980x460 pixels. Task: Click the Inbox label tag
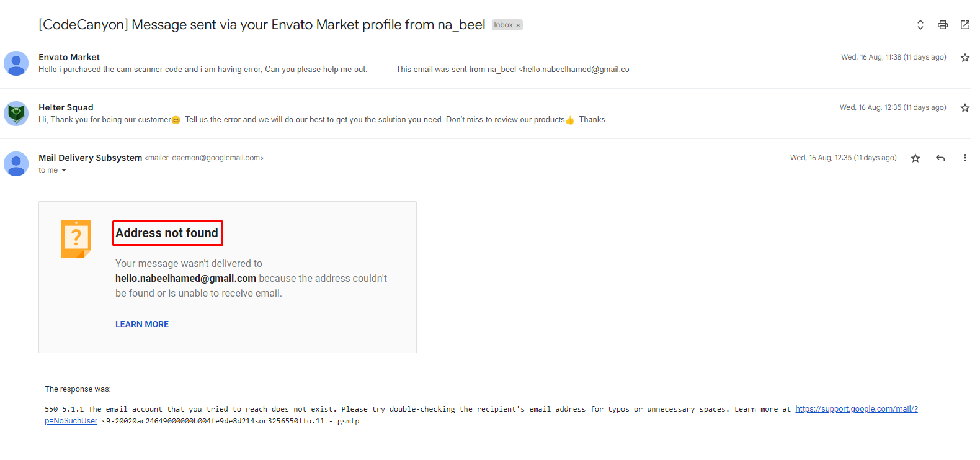click(x=503, y=25)
